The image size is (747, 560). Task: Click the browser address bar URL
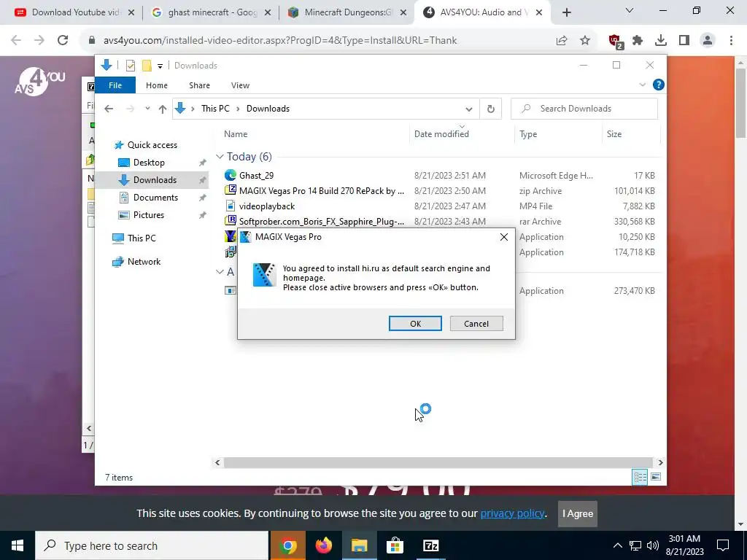[x=280, y=41]
